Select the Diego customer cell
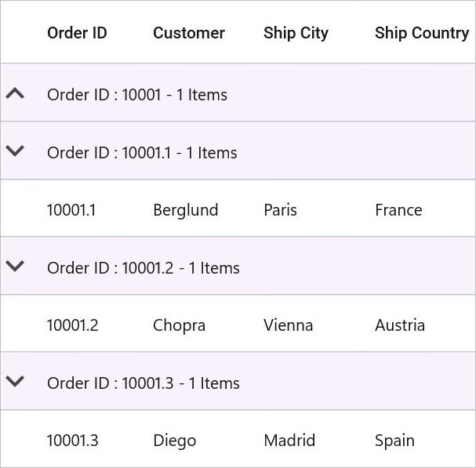This screenshot has height=468, width=476. click(175, 441)
